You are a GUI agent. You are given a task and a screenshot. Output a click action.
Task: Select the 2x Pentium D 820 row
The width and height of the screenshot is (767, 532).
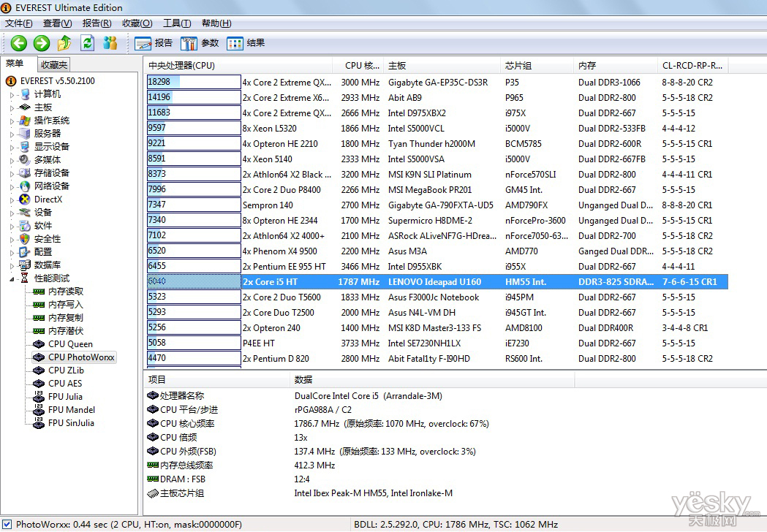pyautogui.click(x=437, y=358)
